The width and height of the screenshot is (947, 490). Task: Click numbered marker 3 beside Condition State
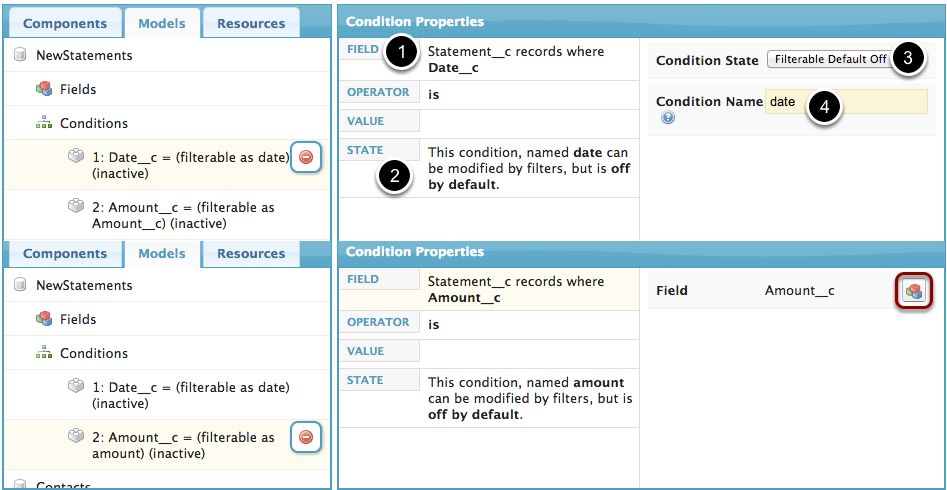point(907,58)
